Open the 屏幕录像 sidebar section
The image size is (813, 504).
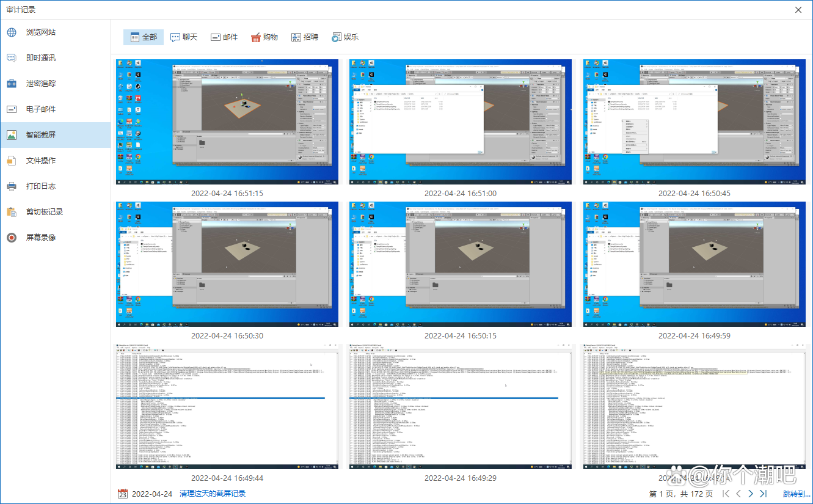click(x=40, y=238)
